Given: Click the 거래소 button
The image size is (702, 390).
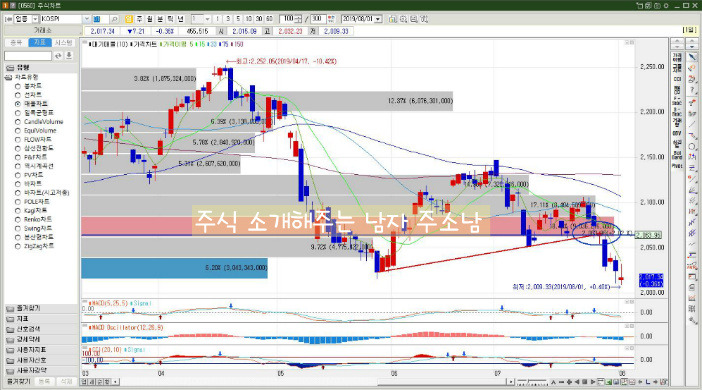Looking at the screenshot, I should pos(43,30).
